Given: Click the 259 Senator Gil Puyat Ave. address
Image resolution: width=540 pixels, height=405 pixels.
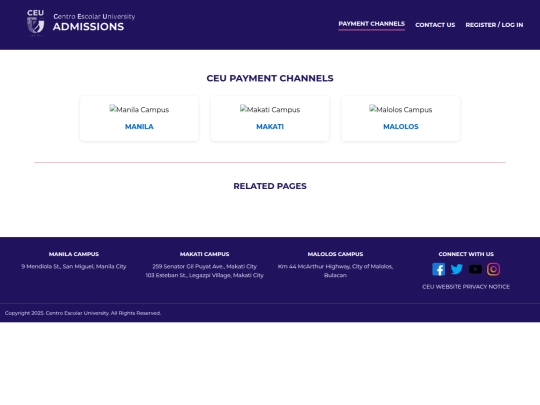Looking at the screenshot, I should click(x=205, y=266).
